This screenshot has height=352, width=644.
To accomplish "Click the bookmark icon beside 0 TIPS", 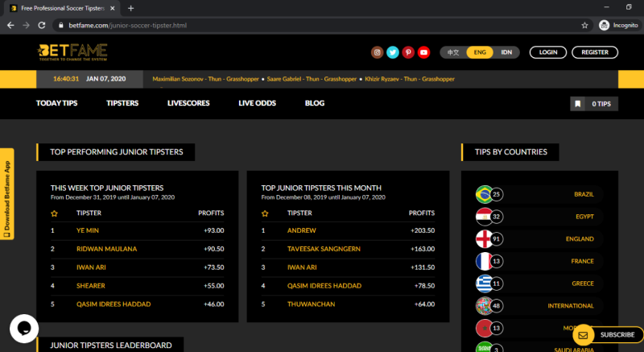I will [578, 104].
